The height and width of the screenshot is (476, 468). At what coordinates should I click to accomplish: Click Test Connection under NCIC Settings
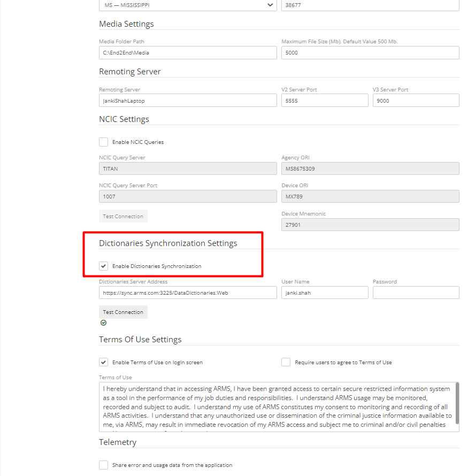123,216
